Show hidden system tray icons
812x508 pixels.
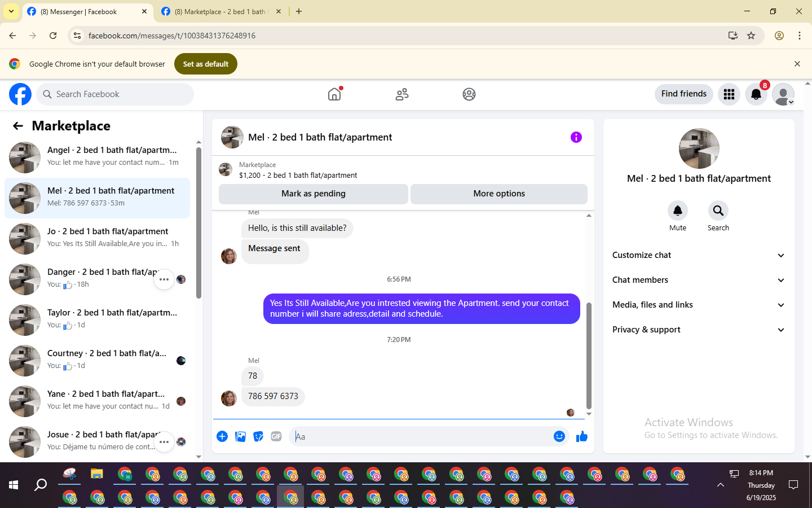pos(721,485)
